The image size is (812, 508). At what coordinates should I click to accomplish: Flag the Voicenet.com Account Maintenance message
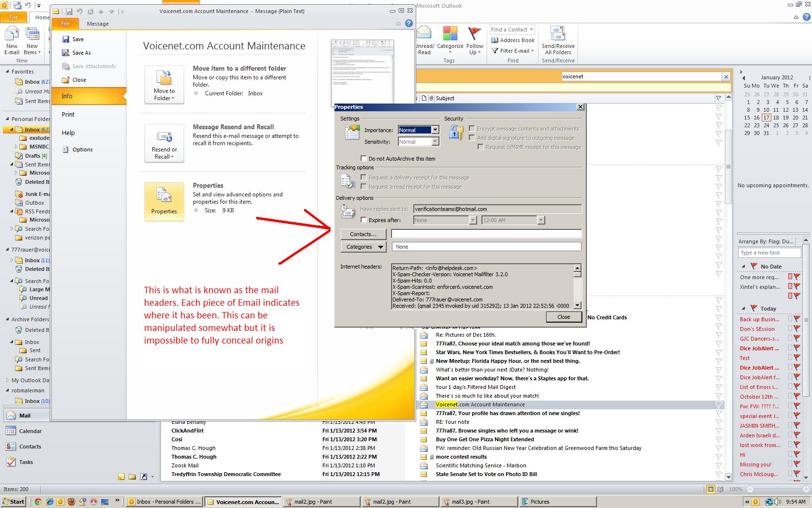[719, 404]
